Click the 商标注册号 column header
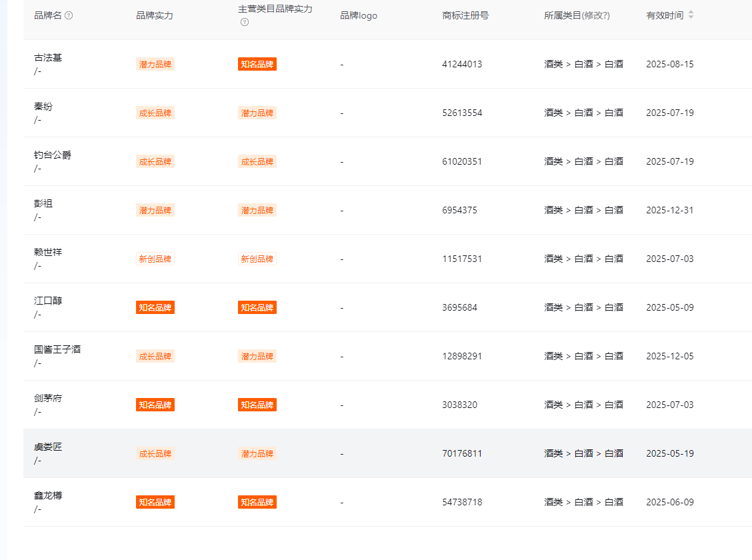The height and width of the screenshot is (560, 752). (x=465, y=15)
